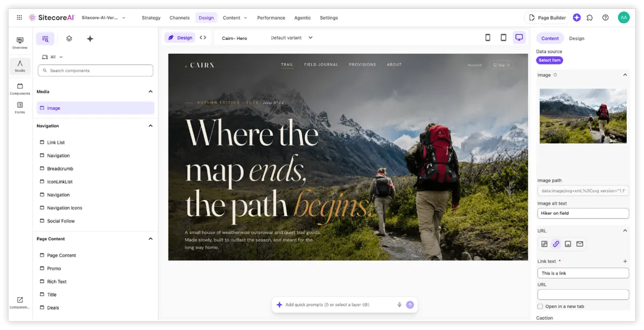644x330 pixels.
Task: Collapse the Image properties section
Action: pos(625,75)
